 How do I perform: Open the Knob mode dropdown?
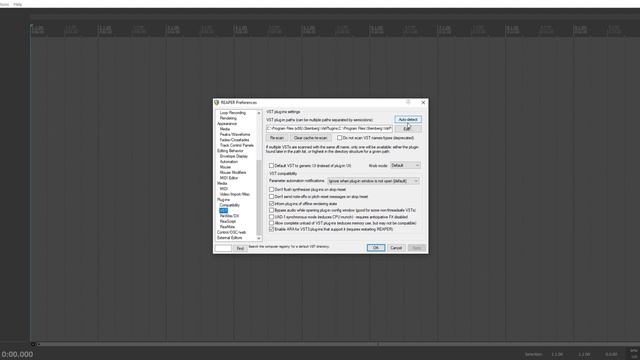pyautogui.click(x=405, y=165)
